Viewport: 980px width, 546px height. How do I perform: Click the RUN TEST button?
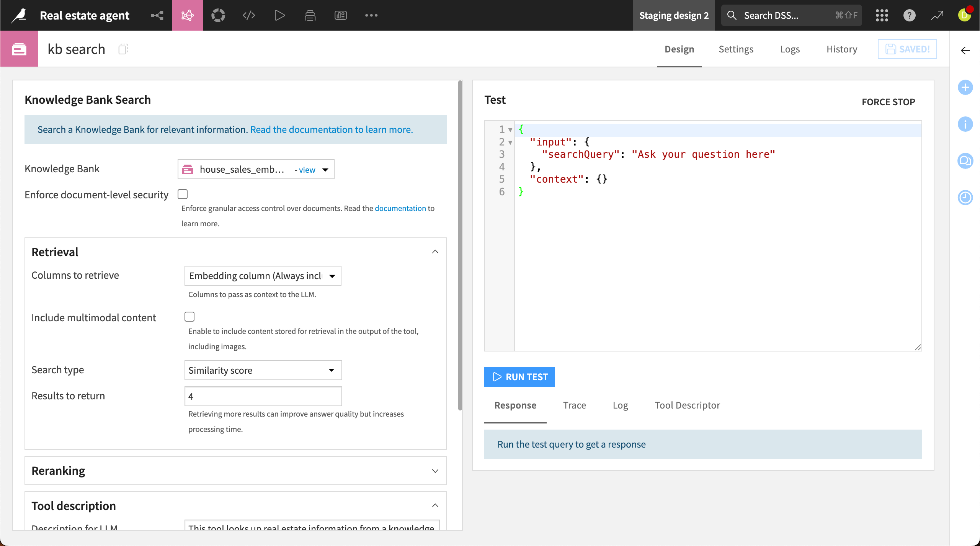point(519,376)
